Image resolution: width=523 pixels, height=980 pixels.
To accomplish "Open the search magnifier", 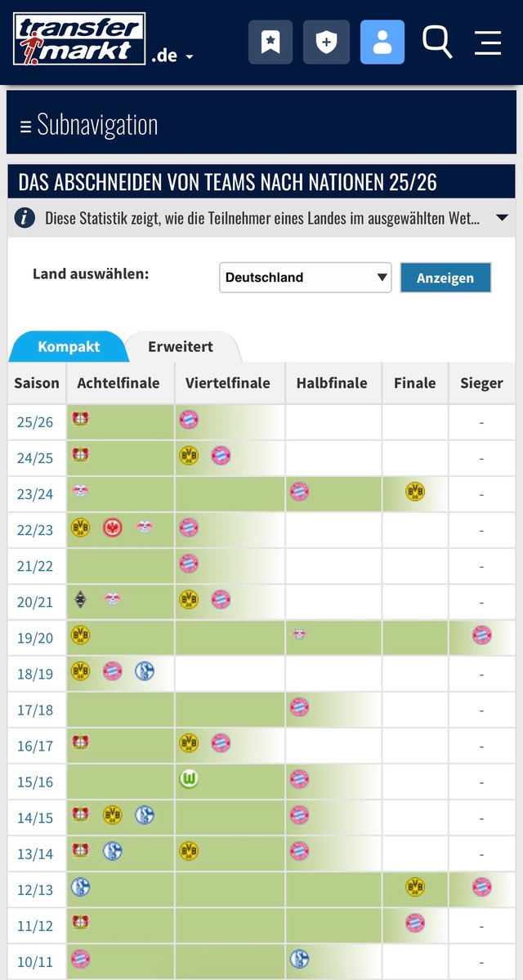I will tap(436, 42).
